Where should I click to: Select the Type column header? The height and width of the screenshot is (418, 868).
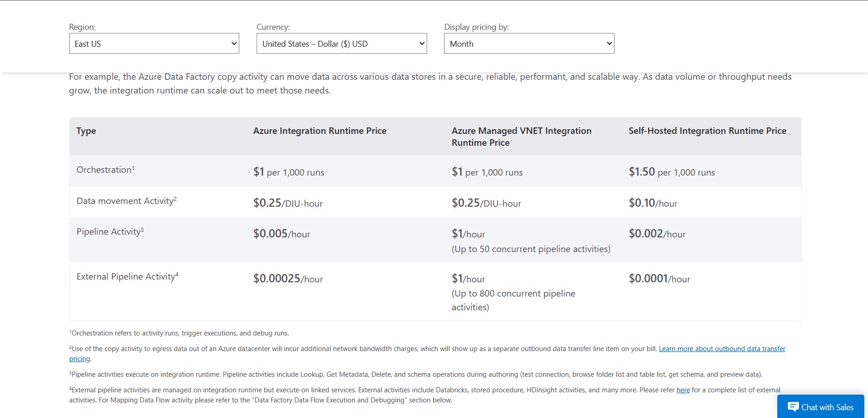pos(86,131)
